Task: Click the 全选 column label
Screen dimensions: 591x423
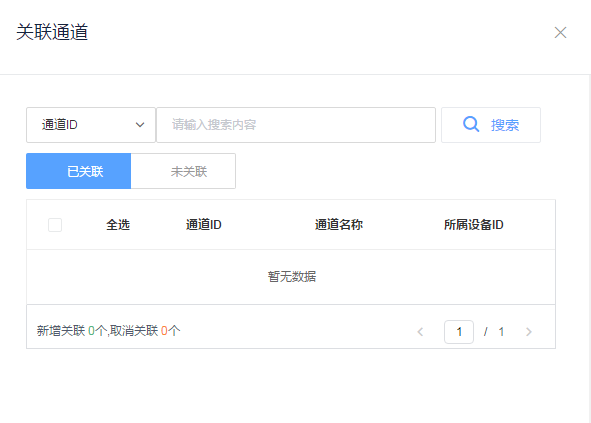Action: click(118, 225)
